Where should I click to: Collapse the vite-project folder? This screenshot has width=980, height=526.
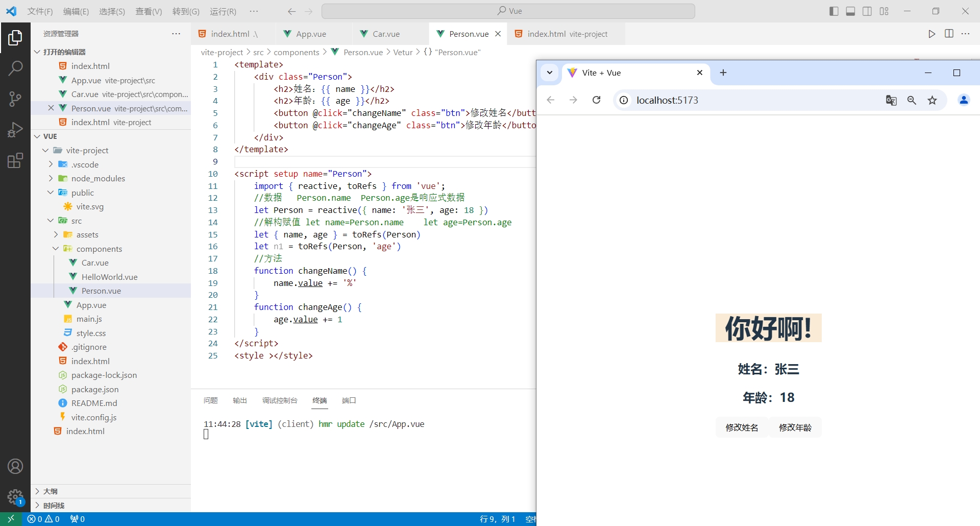pos(45,150)
